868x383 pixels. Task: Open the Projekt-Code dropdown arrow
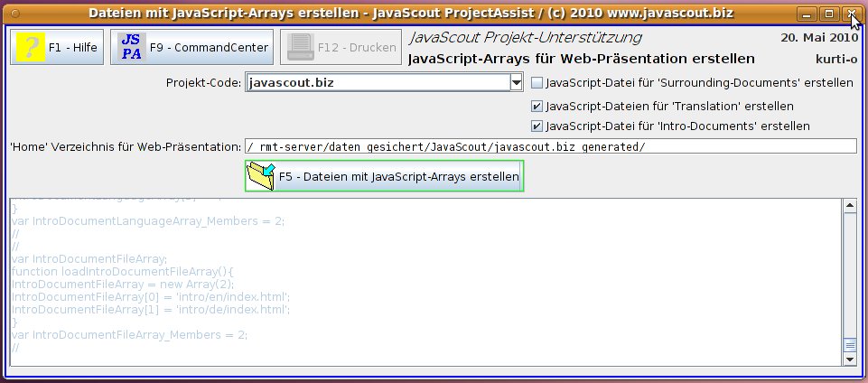click(x=517, y=83)
